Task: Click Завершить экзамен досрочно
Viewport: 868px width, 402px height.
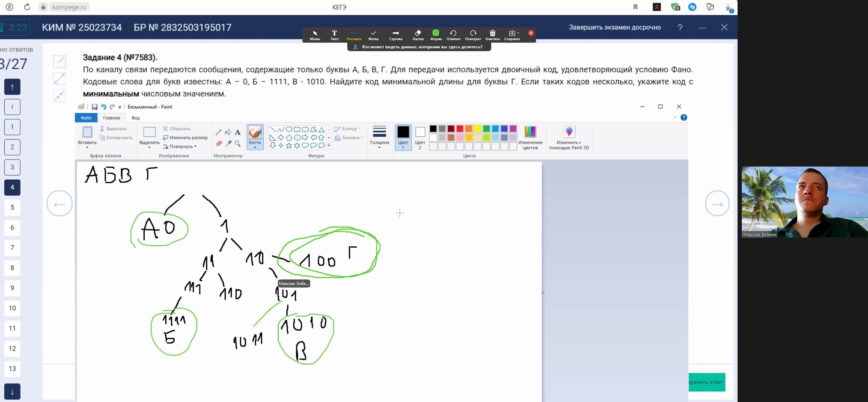Action: pos(615,27)
